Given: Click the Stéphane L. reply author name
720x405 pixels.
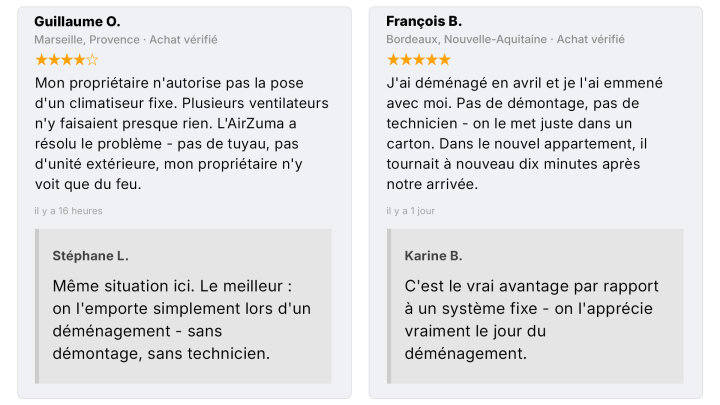Looking at the screenshot, I should 90,256.
